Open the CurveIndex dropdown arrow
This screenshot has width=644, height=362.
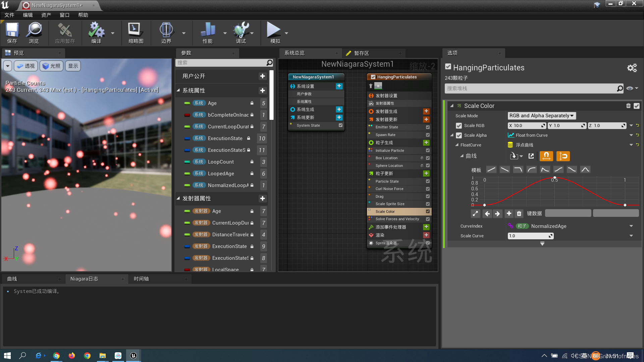coord(631,226)
